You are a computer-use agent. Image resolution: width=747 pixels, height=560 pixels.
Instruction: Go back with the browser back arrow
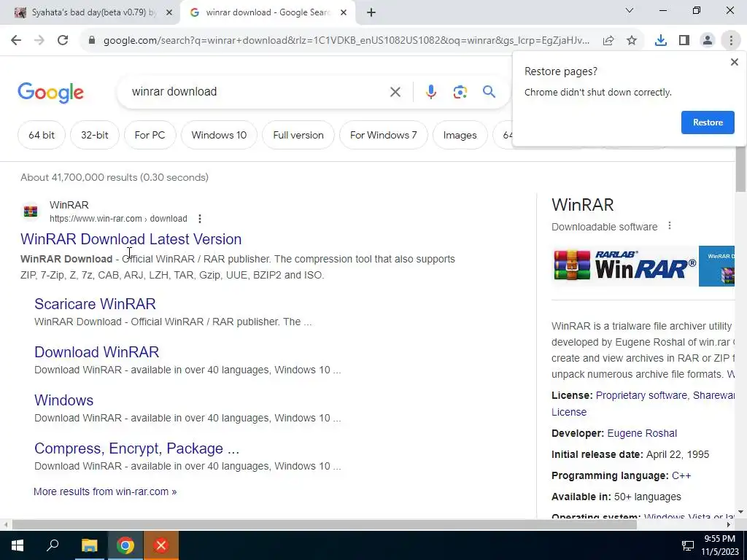click(16, 41)
